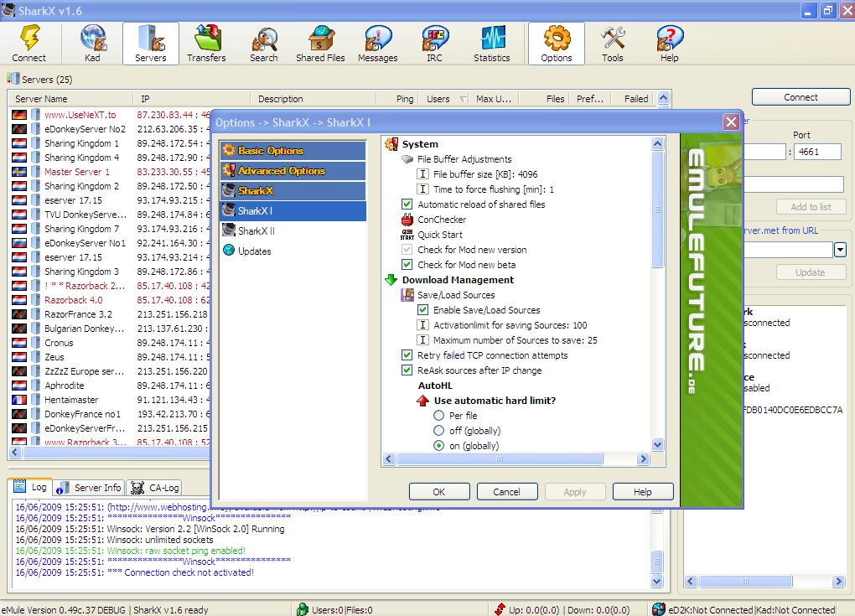
Task: Click the Connect lightning toolbar icon
Action: coord(28,44)
